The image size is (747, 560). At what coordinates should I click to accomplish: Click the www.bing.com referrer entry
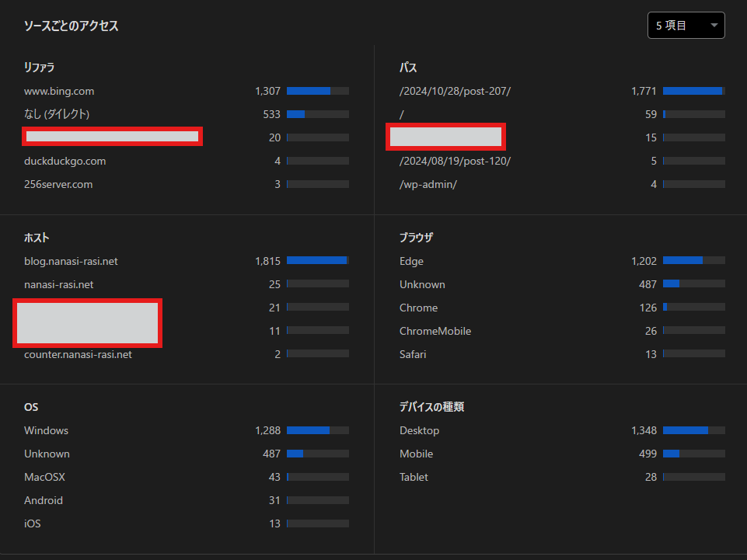[x=59, y=92]
